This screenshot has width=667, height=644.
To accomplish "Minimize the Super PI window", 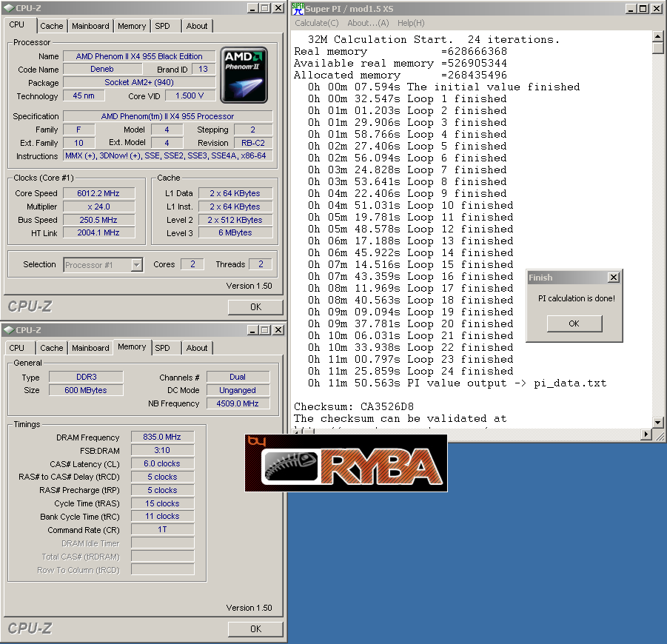I will tap(631, 8).
